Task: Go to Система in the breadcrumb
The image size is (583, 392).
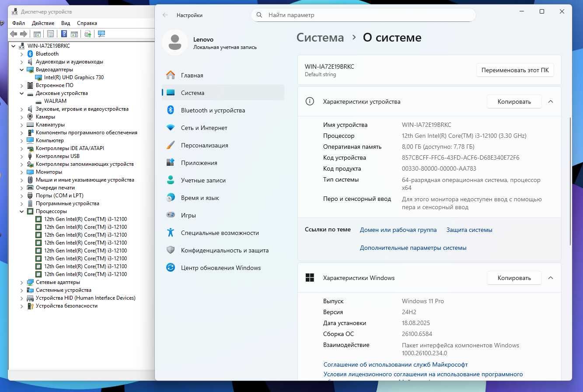Action: (320, 38)
